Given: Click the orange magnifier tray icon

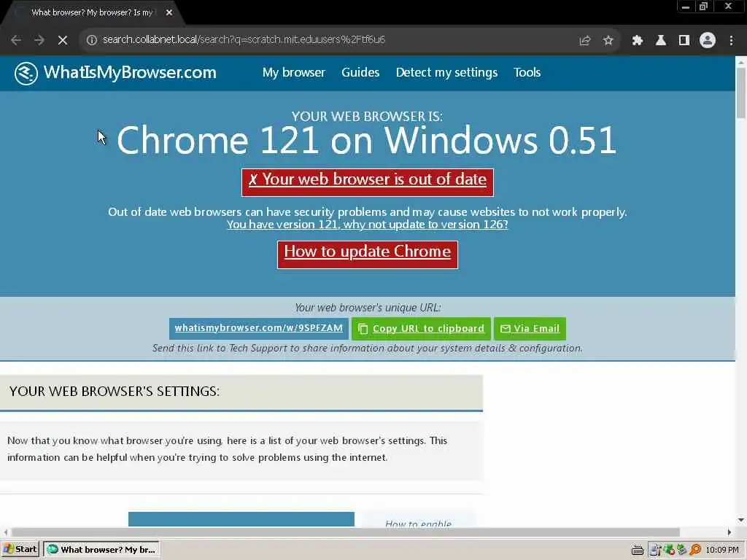Looking at the screenshot, I should (x=695, y=550).
